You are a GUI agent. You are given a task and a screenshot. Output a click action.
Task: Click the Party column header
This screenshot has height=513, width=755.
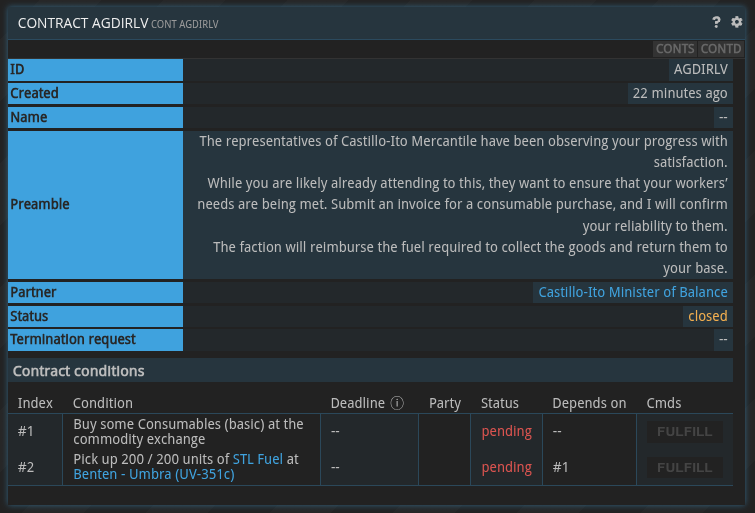tap(445, 403)
